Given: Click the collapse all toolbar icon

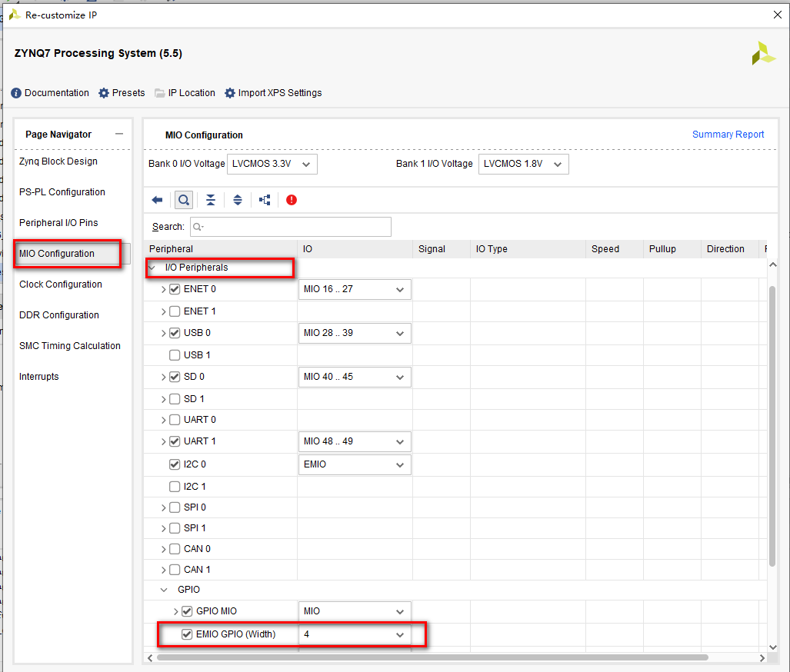Looking at the screenshot, I should pyautogui.click(x=211, y=200).
